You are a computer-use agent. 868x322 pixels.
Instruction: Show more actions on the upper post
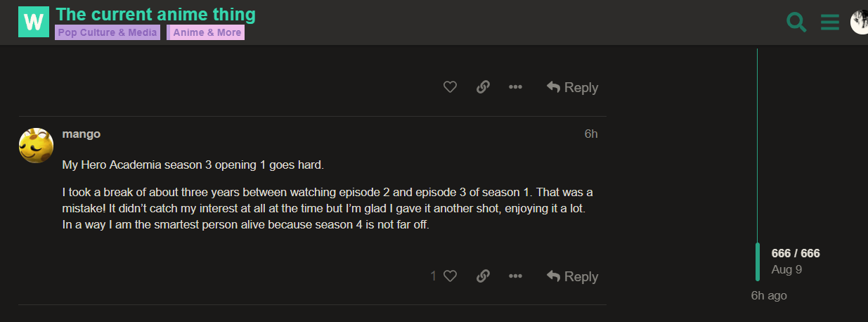(515, 87)
